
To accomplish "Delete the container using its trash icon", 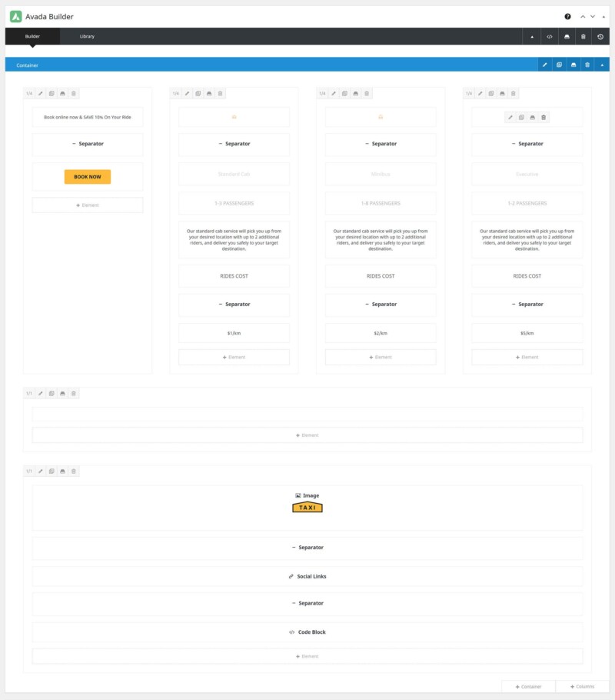I will (x=587, y=65).
